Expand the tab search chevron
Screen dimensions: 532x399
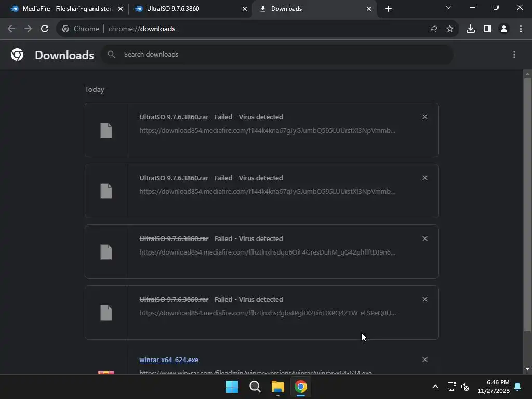point(448,7)
